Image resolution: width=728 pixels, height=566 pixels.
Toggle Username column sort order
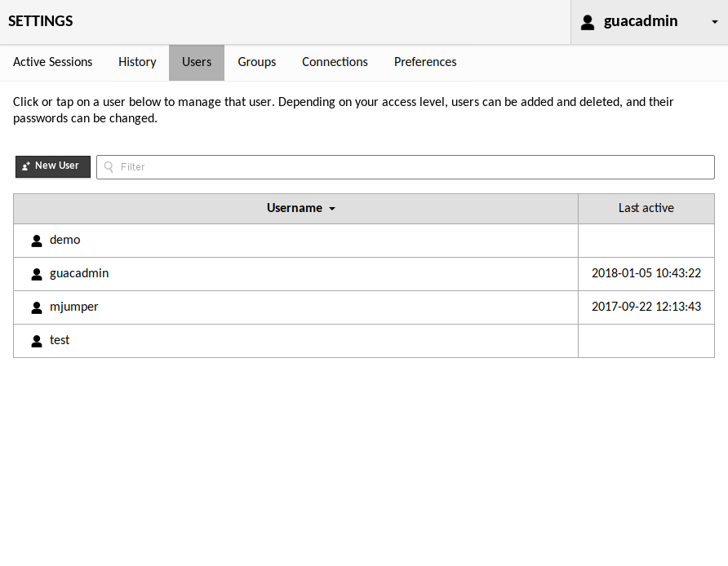(x=295, y=208)
